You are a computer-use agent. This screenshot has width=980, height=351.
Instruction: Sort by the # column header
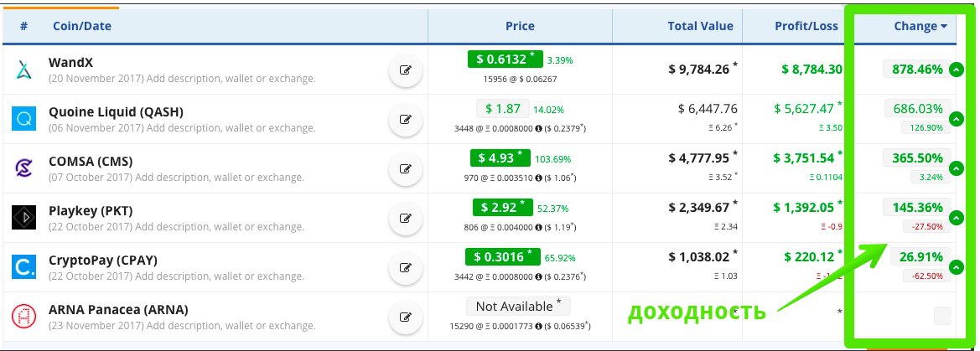23,26
